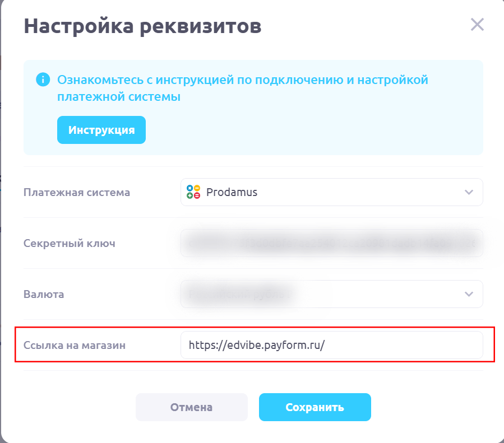This screenshot has width=504, height=443.
Task: Expand the currency field chevron arrow
Action: click(x=469, y=294)
